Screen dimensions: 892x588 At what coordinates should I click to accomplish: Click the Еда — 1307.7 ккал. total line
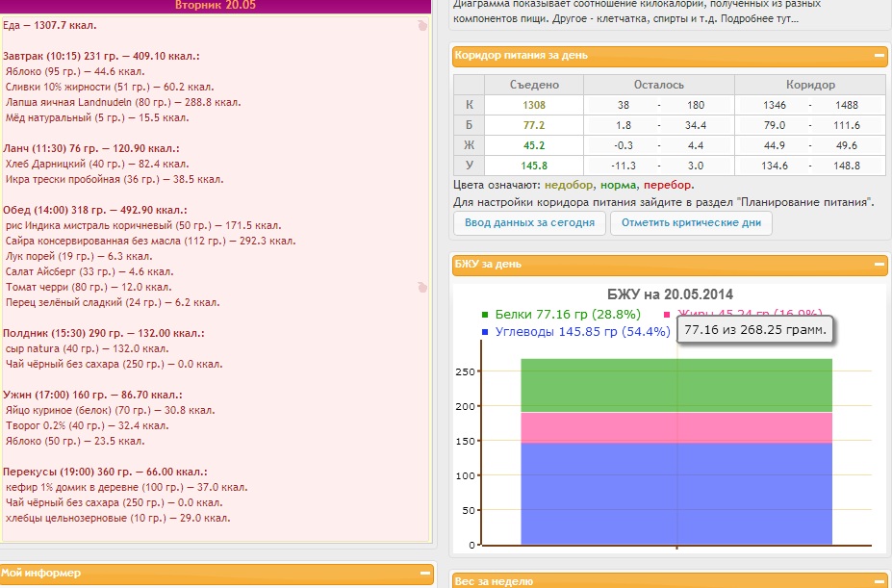tap(49, 25)
